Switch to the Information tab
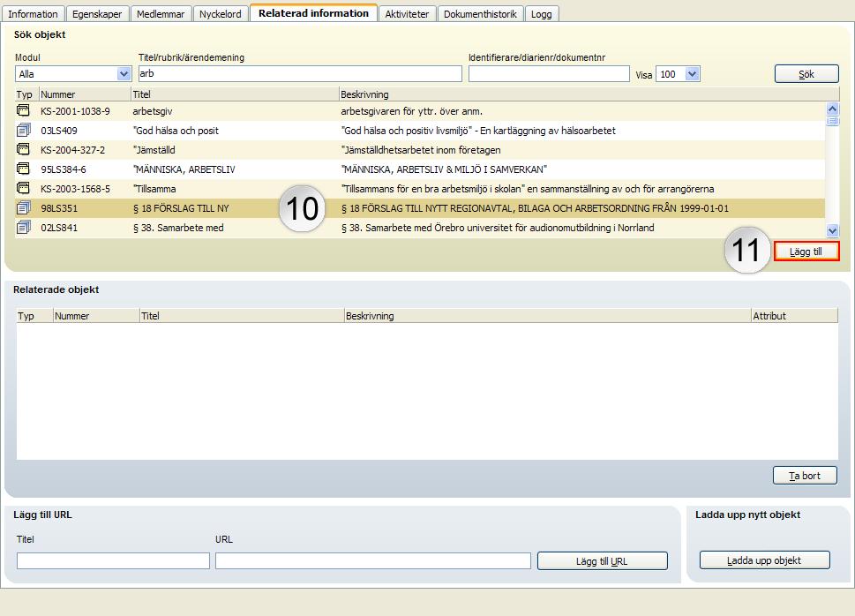Screen dimensions: 855x616 (x=33, y=14)
